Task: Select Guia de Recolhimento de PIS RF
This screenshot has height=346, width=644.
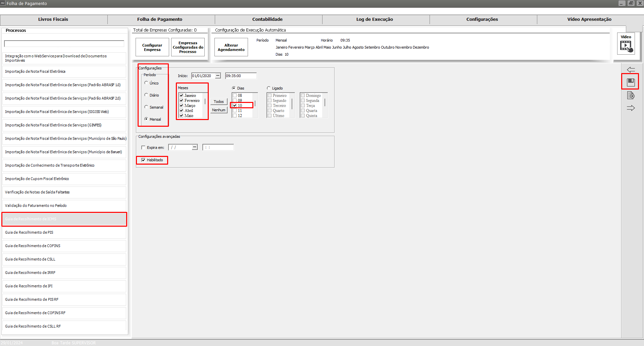Action: click(64, 299)
